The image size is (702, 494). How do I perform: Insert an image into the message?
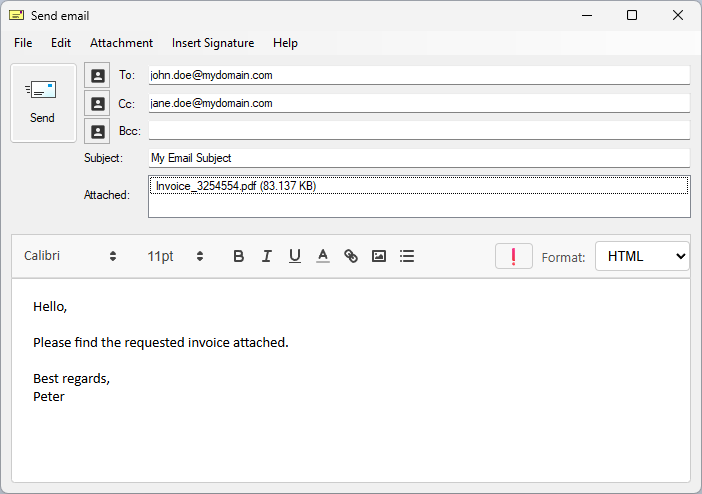pyautogui.click(x=378, y=256)
